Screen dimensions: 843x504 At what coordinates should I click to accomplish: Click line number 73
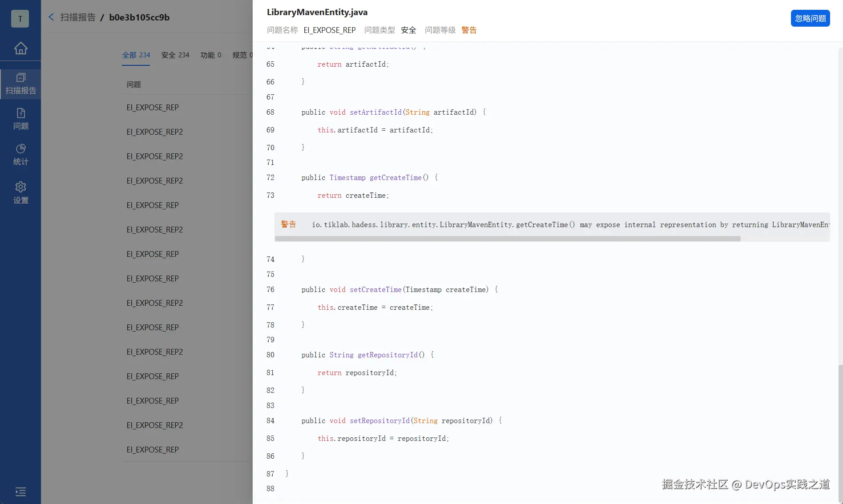click(270, 196)
